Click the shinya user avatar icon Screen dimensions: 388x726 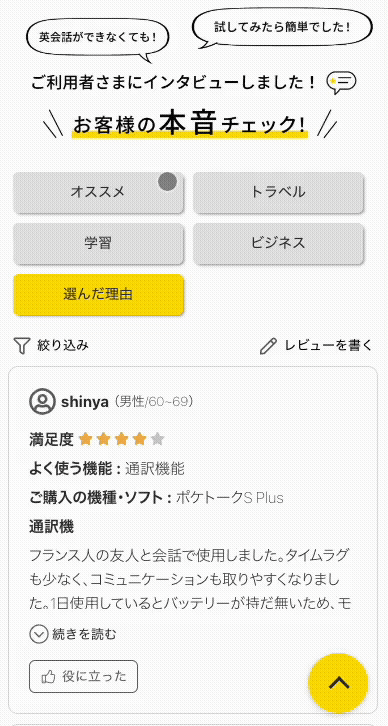click(x=43, y=401)
